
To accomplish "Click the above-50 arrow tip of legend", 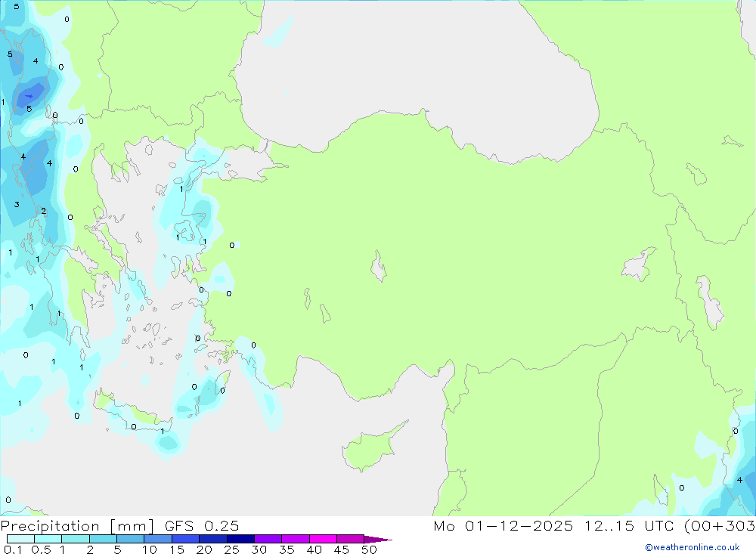I will click(378, 540).
